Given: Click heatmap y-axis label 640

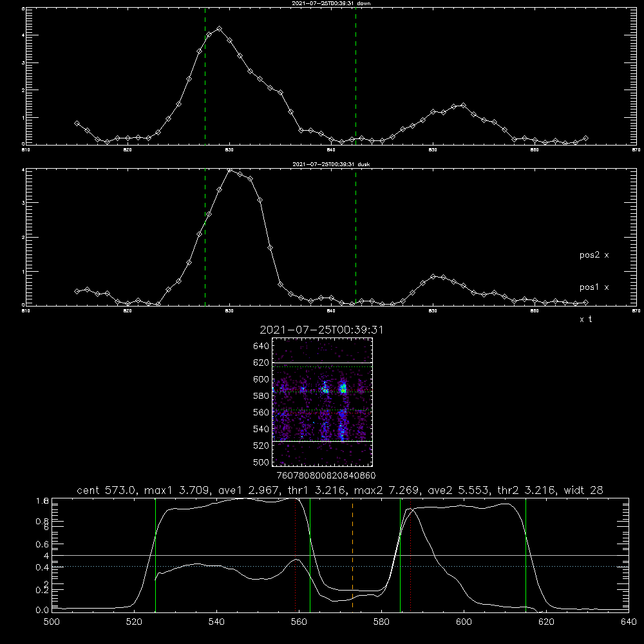Looking at the screenshot, I should (261, 346).
